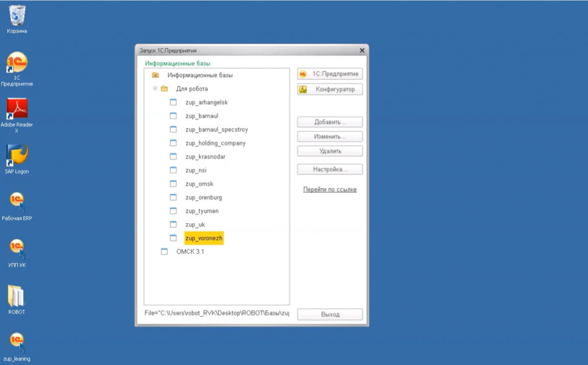Click the database icon beside zup_orenburg
The image size is (588, 365).
tap(173, 197)
